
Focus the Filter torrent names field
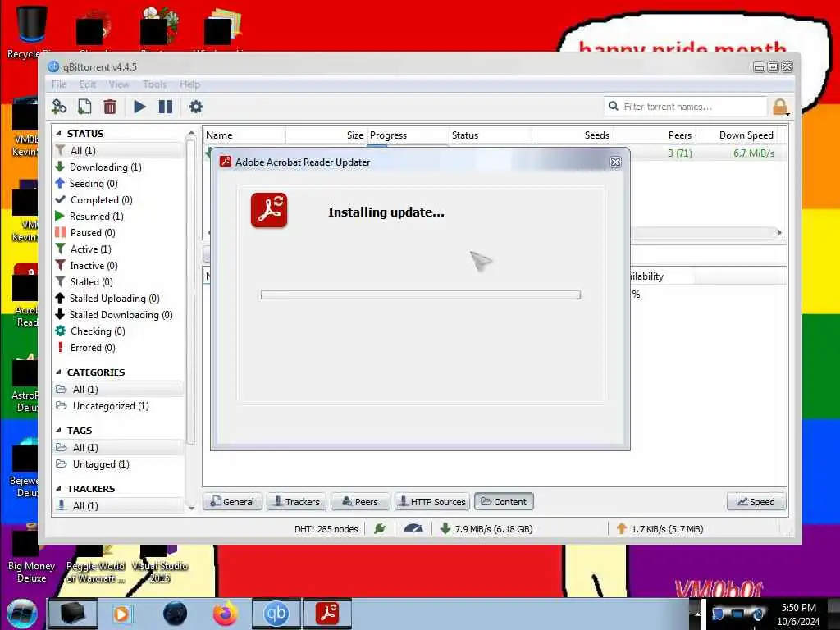(x=685, y=107)
